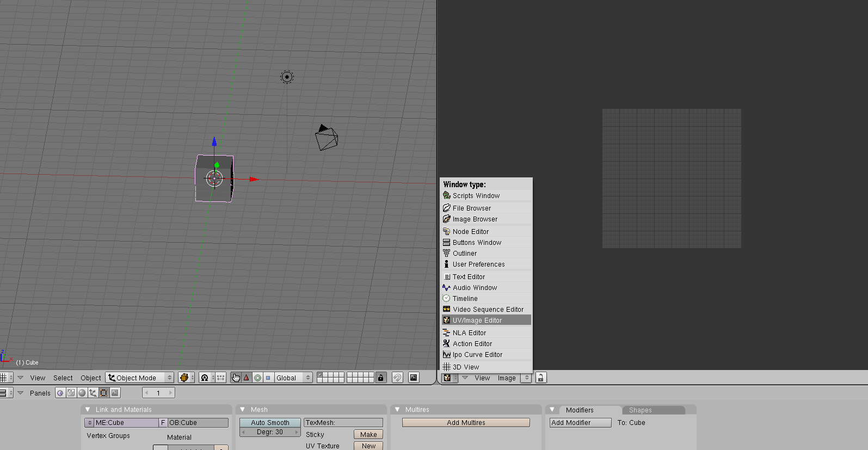Choose the Node Editor window type
The height and width of the screenshot is (450, 868).
pos(471,232)
